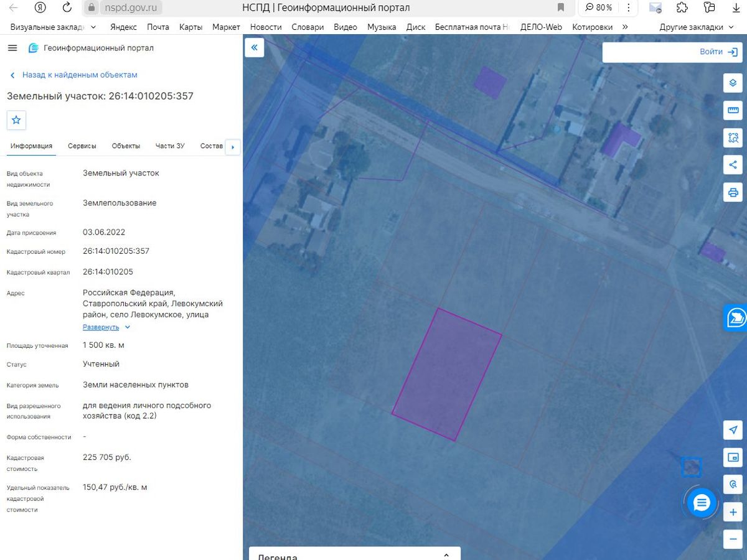Open browser extensions puzzle icon

pos(682,7)
